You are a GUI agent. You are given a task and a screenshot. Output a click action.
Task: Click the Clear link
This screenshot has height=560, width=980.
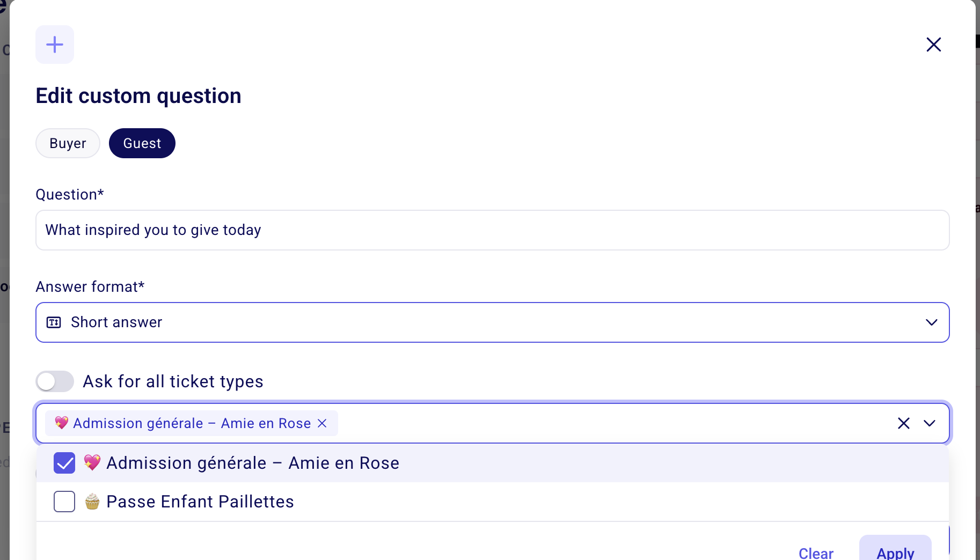(x=816, y=553)
